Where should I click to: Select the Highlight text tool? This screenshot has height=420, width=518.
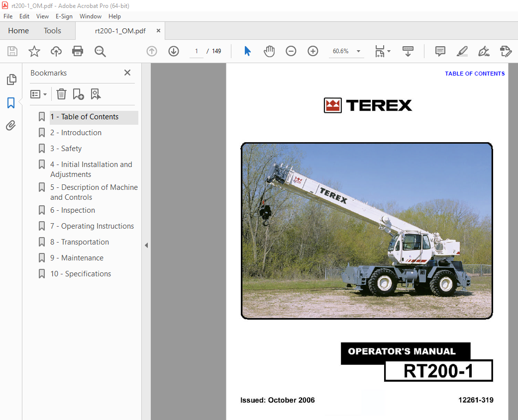click(462, 51)
